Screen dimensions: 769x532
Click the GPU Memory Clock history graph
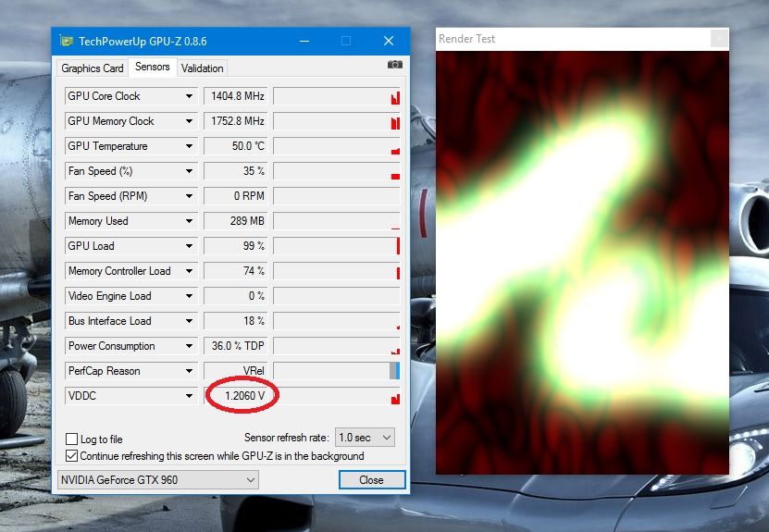pyautogui.click(x=337, y=121)
